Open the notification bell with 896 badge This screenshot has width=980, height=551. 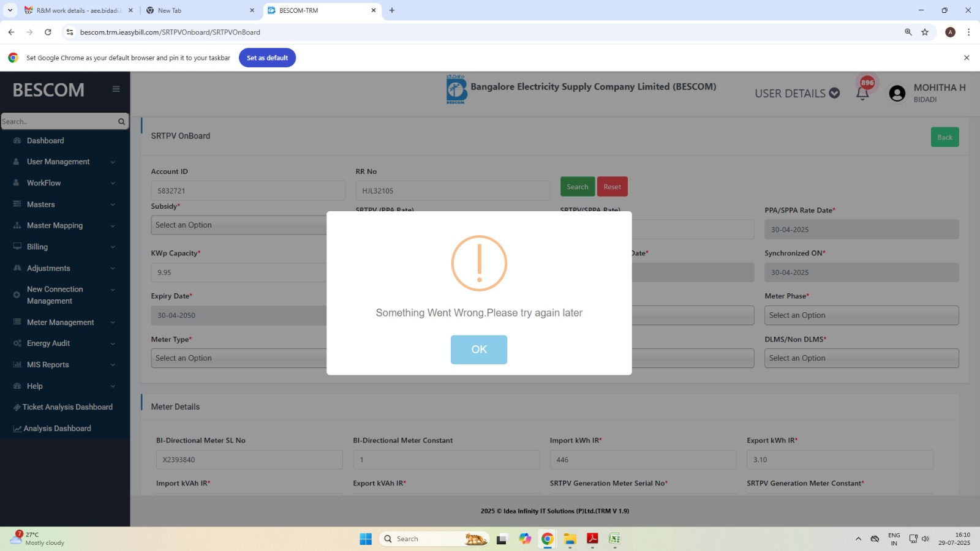862,93
